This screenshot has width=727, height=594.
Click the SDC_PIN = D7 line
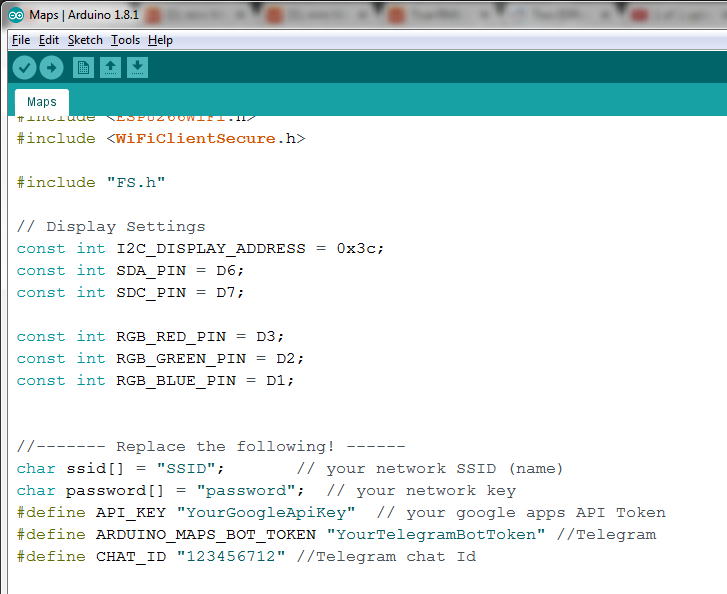(x=130, y=293)
